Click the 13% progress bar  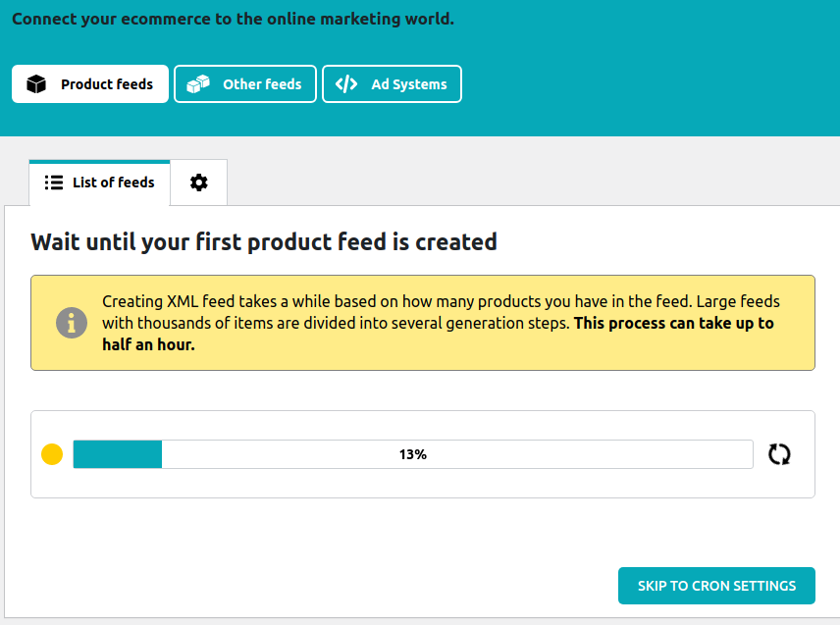coord(413,454)
